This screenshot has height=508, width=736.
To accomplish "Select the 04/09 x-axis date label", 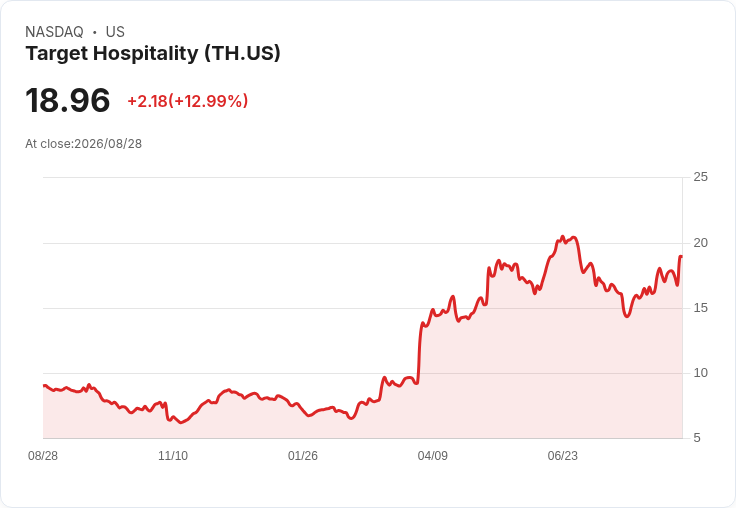I will [x=432, y=455].
